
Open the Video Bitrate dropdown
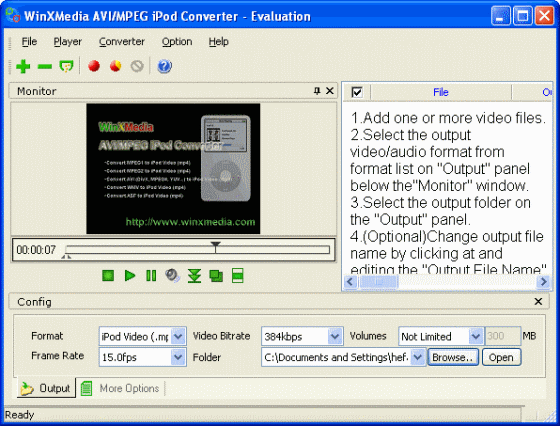tap(335, 336)
